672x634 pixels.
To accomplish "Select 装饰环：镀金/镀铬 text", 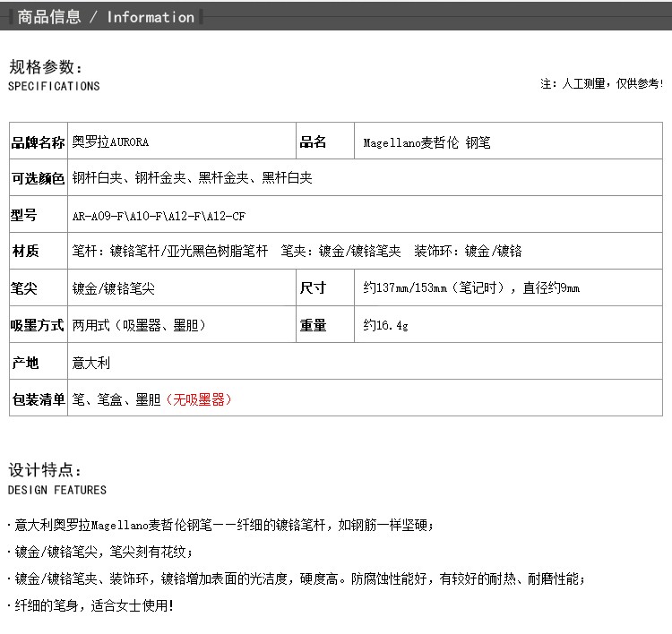I will (x=468, y=251).
